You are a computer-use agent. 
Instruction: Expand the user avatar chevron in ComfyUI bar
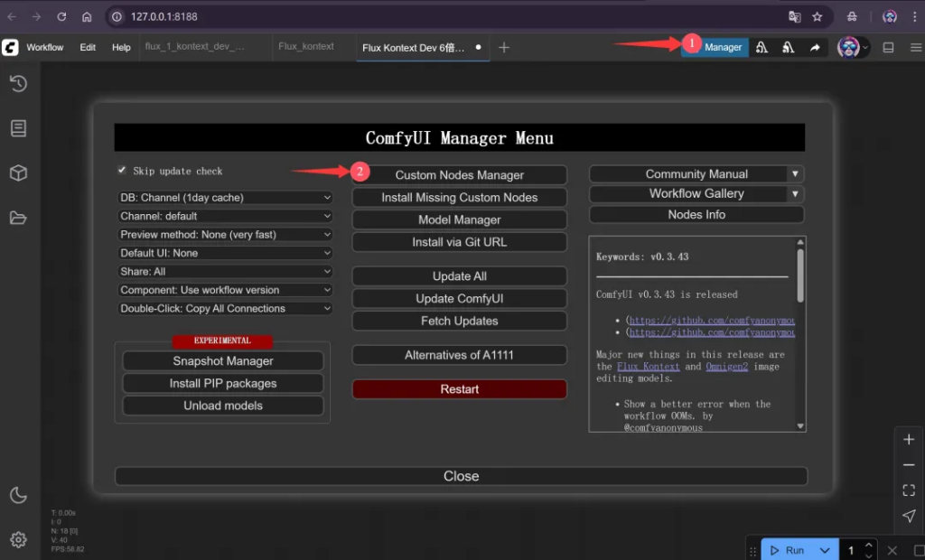(x=865, y=47)
